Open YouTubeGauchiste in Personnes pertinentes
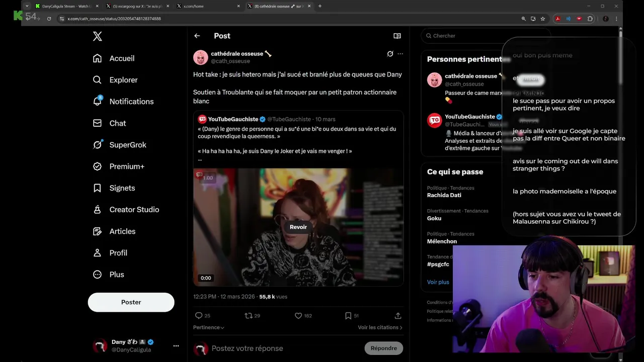The width and height of the screenshot is (644, 362). (x=470, y=117)
